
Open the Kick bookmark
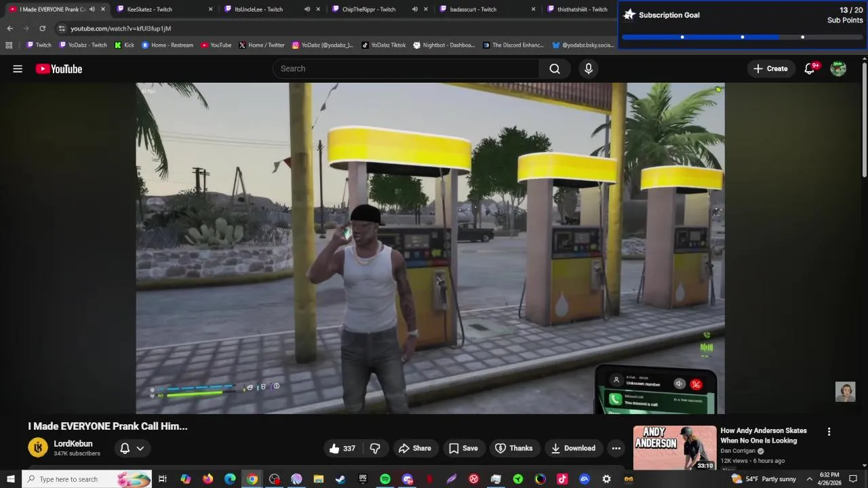click(x=124, y=45)
